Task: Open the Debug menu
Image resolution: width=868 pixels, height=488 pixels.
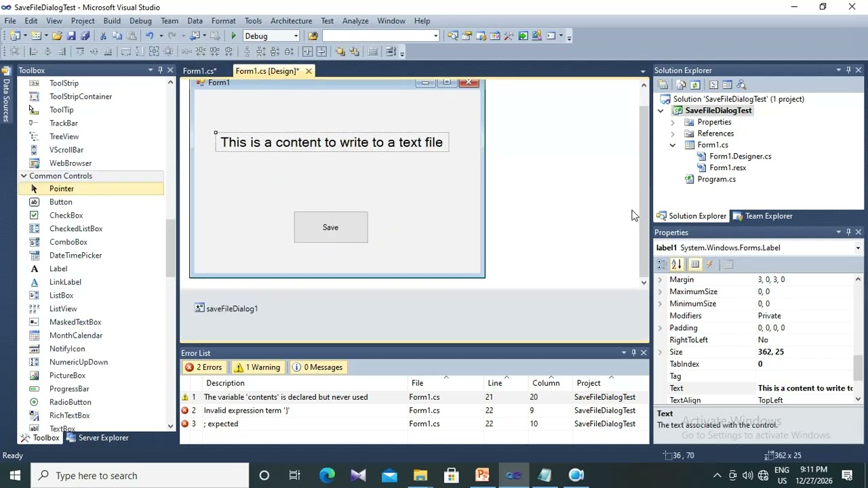Action: 140,21
